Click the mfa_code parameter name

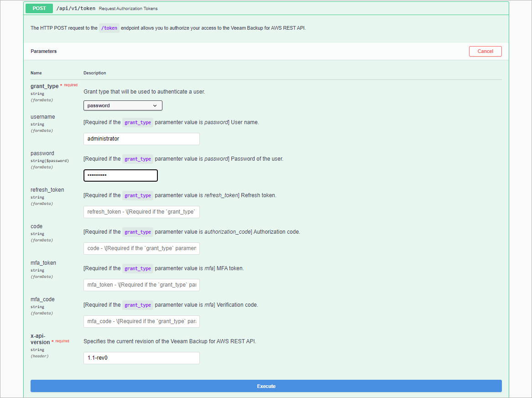tap(42, 299)
